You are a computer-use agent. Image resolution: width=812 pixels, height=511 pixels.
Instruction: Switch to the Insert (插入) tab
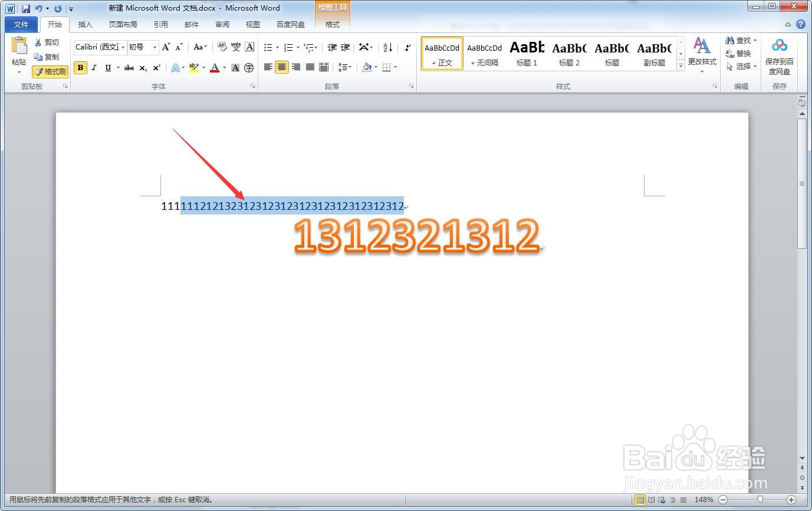(86, 24)
